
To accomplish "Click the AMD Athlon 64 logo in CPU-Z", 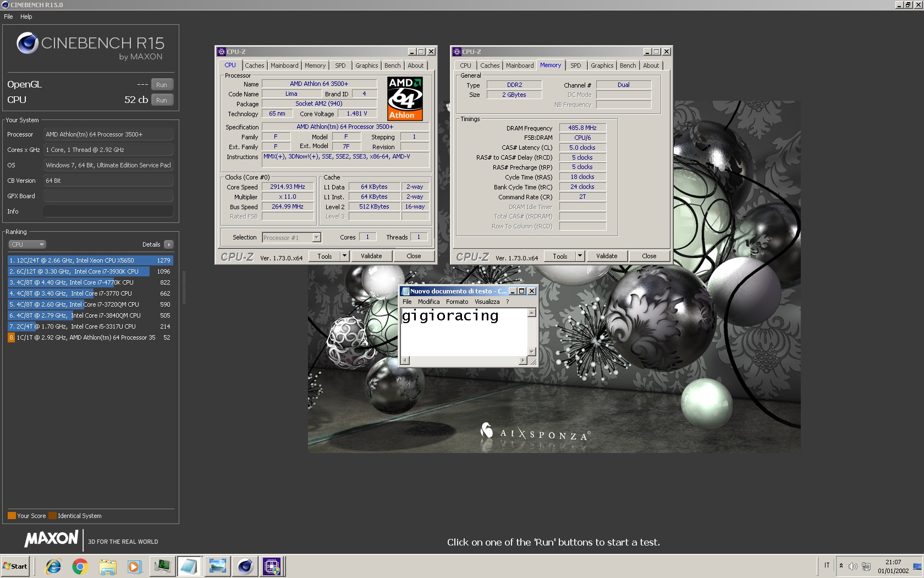I will click(405, 99).
